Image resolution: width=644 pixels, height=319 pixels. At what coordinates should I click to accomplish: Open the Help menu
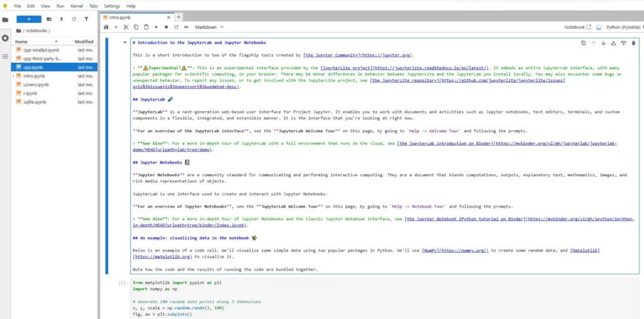point(131,6)
